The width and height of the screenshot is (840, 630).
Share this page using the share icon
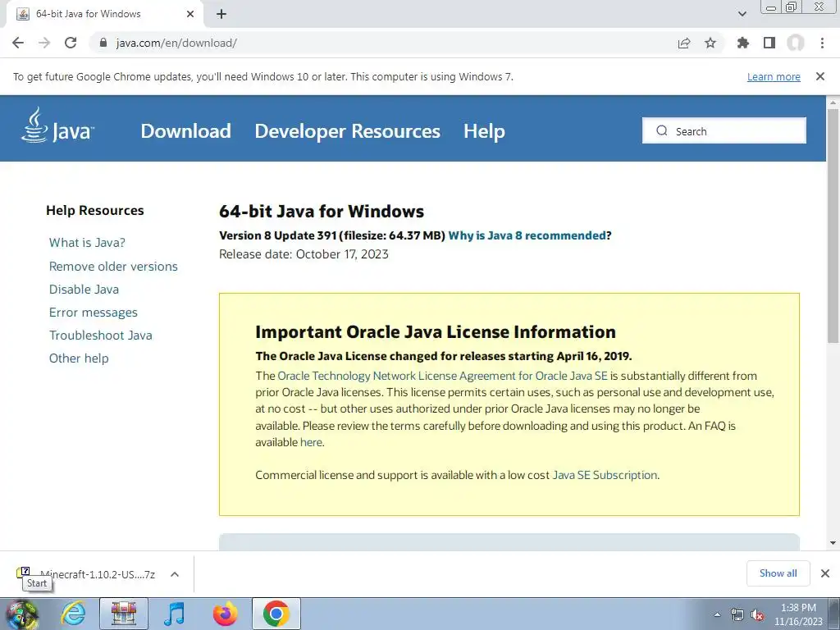tap(684, 43)
